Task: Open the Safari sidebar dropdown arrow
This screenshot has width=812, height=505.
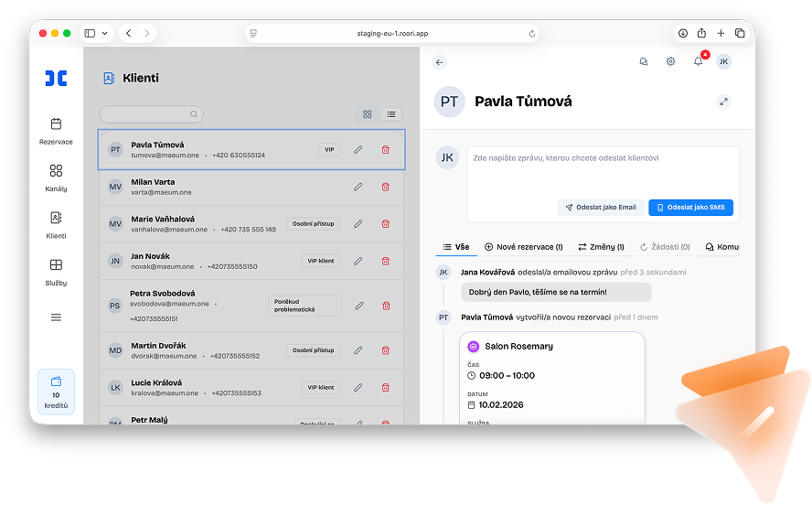Action: [105, 33]
